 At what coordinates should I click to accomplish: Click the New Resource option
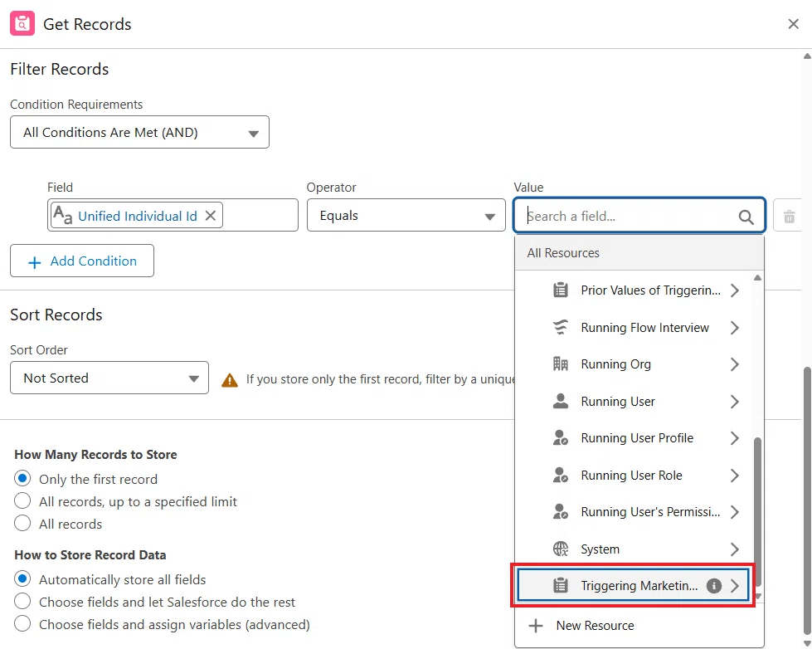(639, 626)
